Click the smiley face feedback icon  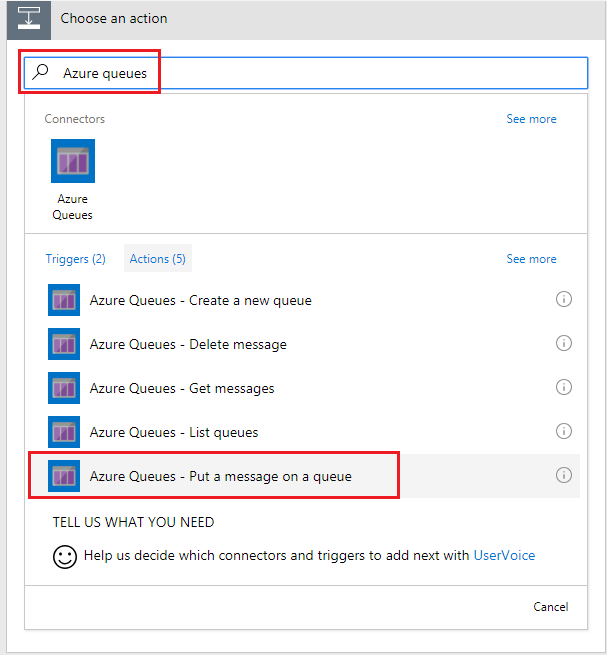click(65, 557)
